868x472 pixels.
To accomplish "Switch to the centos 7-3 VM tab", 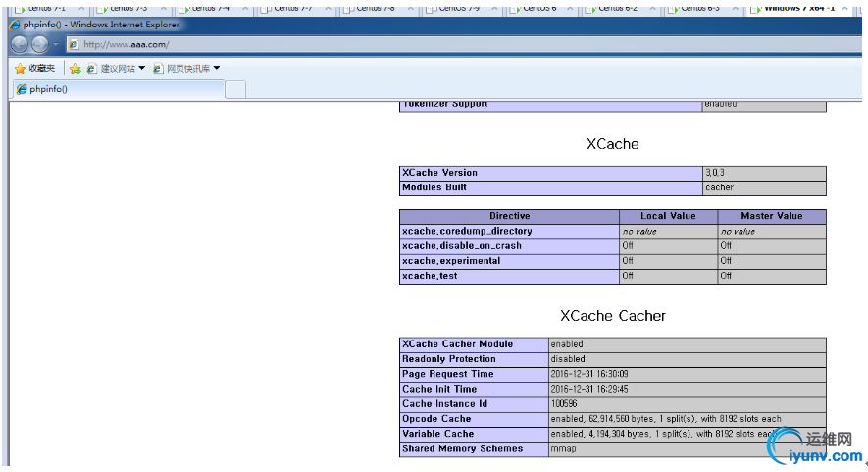I will coord(129,8).
